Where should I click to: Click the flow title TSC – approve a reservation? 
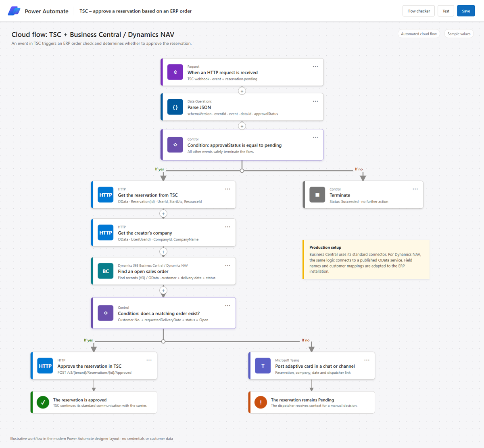136,11
